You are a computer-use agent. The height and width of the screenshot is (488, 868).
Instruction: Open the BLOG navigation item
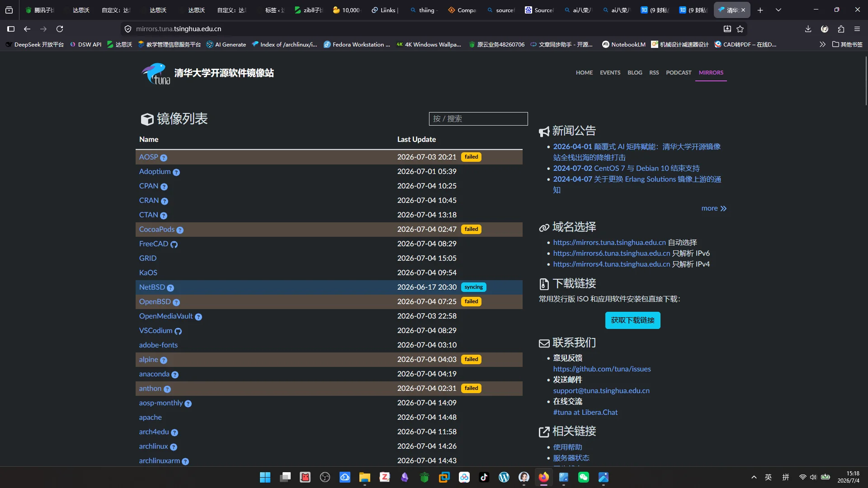point(635,73)
